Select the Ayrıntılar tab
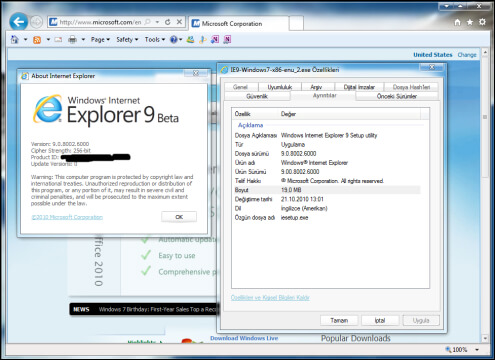This screenshot has height=360, width=495. click(324, 95)
